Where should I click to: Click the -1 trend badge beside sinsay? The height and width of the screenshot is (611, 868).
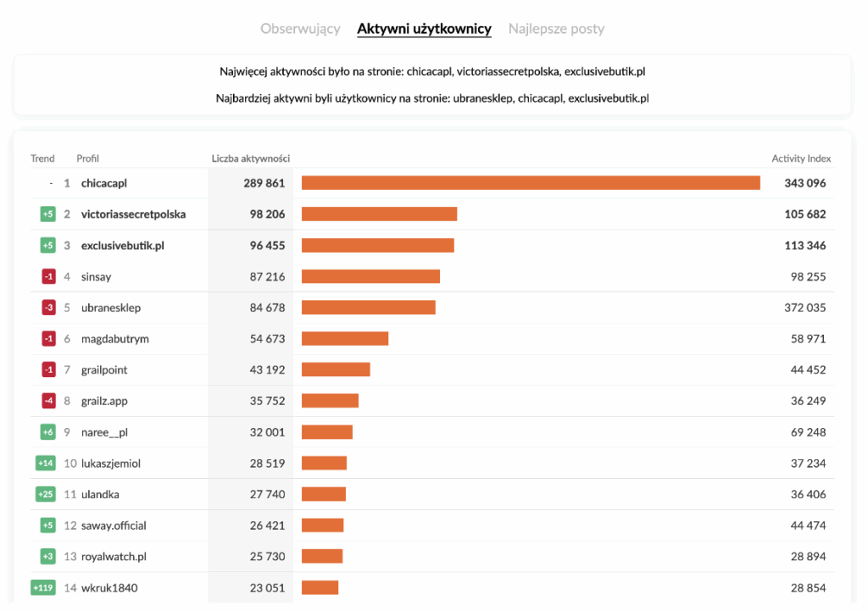[x=48, y=276]
